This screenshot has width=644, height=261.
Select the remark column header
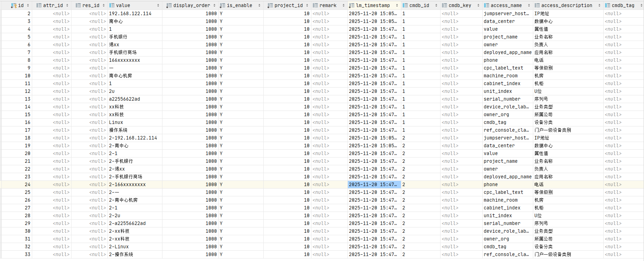coord(328,5)
